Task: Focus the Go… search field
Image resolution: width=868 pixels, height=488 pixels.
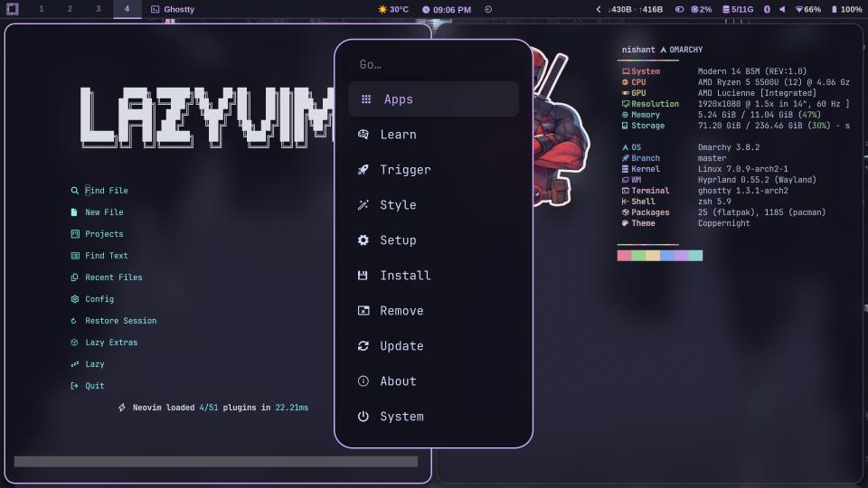Action: [433, 65]
